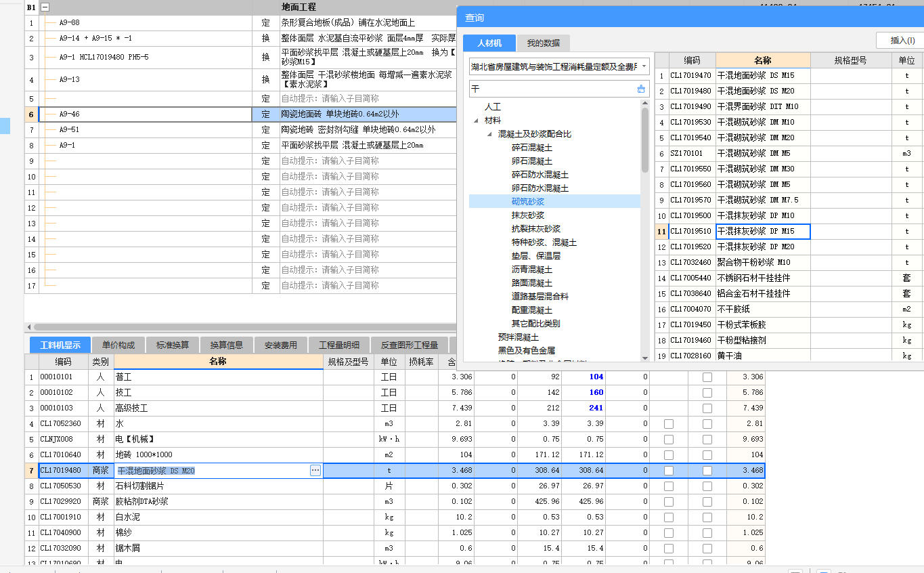Open the 反查图形工程量 tab

click(410, 345)
